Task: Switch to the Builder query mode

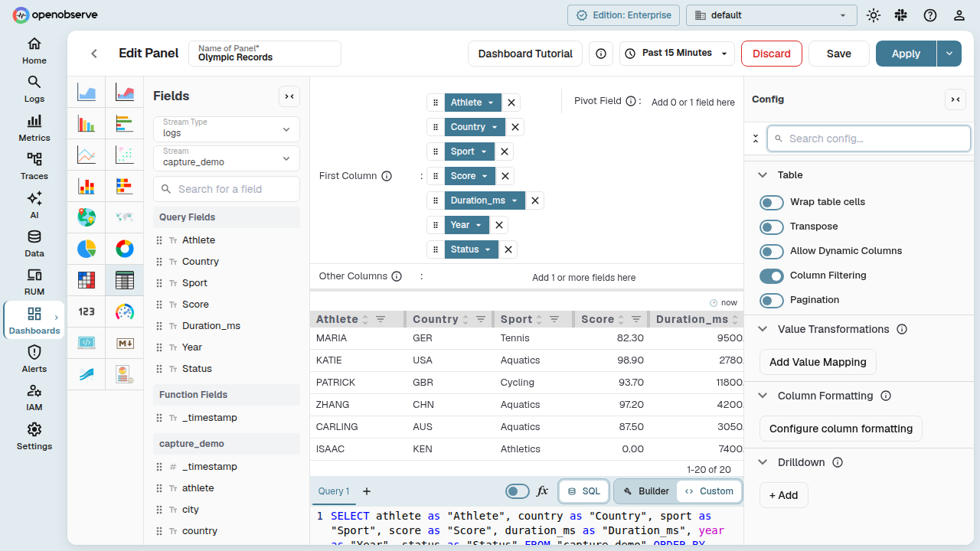Action: click(x=646, y=491)
